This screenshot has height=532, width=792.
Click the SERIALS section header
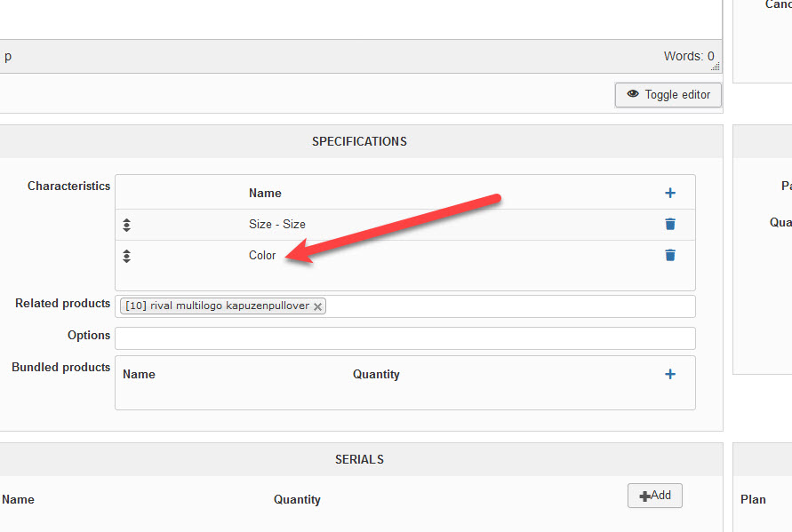(359, 459)
